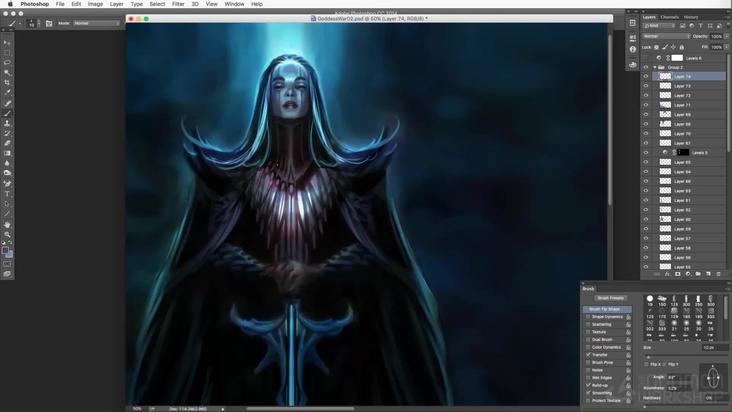Enable Shape Dynamics checkbox
The image size is (732, 412).
tap(588, 317)
